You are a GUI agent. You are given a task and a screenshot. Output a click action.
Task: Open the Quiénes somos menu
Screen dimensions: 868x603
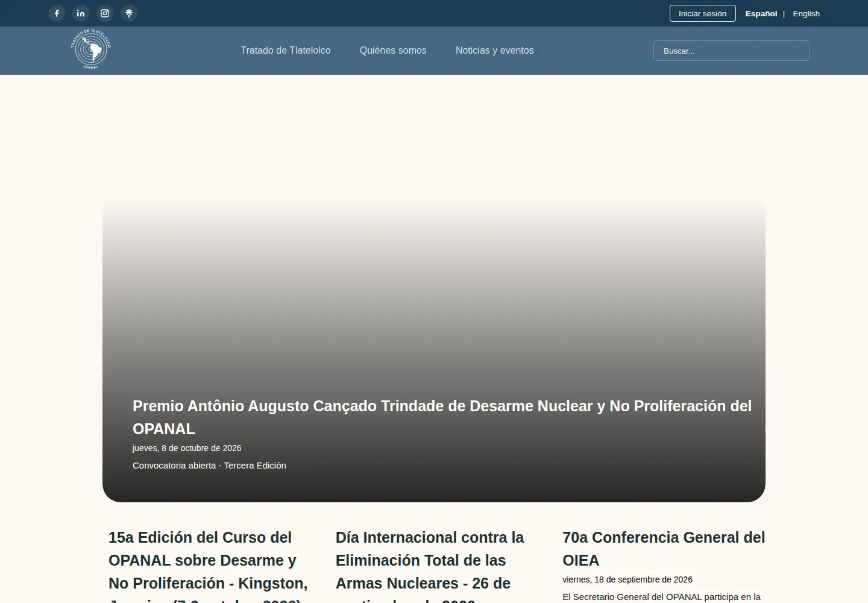(x=393, y=51)
